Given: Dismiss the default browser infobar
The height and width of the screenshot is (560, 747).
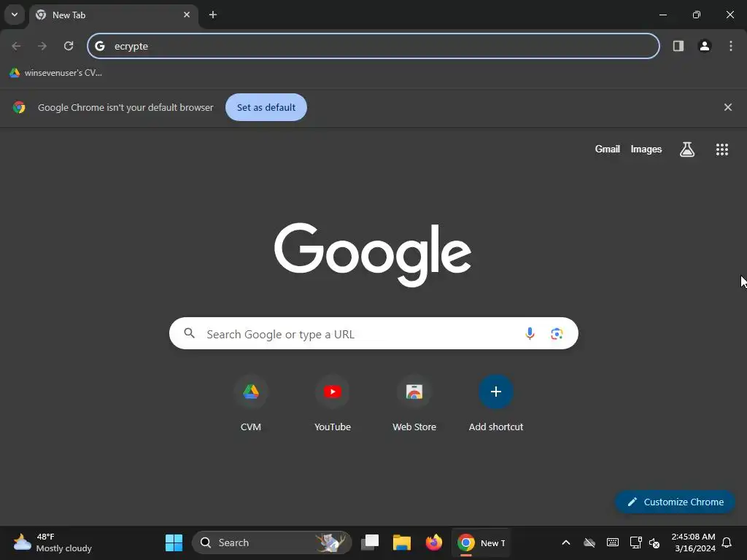Looking at the screenshot, I should coord(728,107).
